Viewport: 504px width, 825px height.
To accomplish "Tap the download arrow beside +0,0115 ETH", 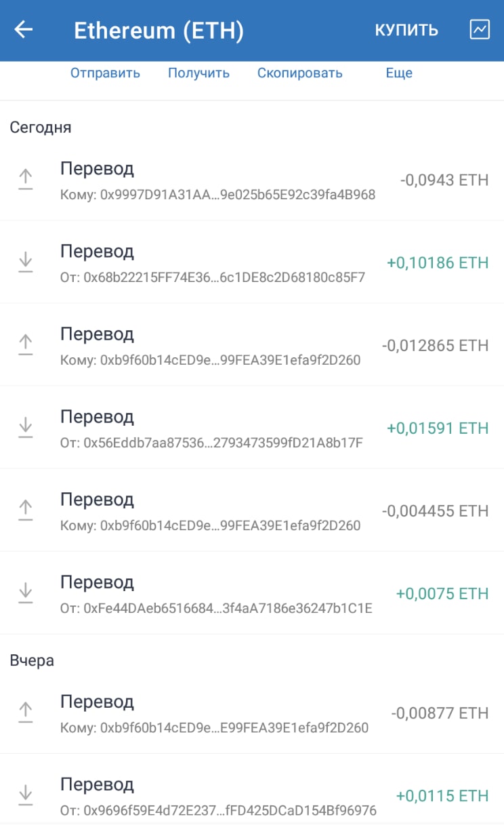I will tap(25, 795).
